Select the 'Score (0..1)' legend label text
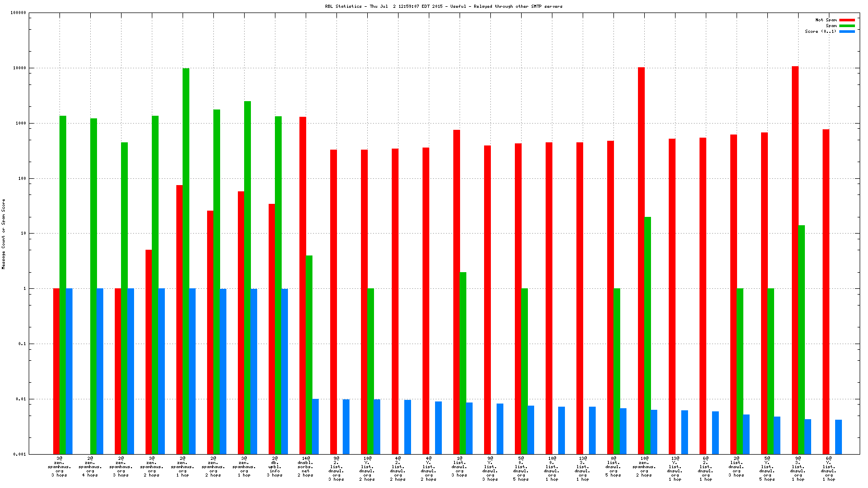Viewport: 868px width, 488px height. (x=821, y=31)
